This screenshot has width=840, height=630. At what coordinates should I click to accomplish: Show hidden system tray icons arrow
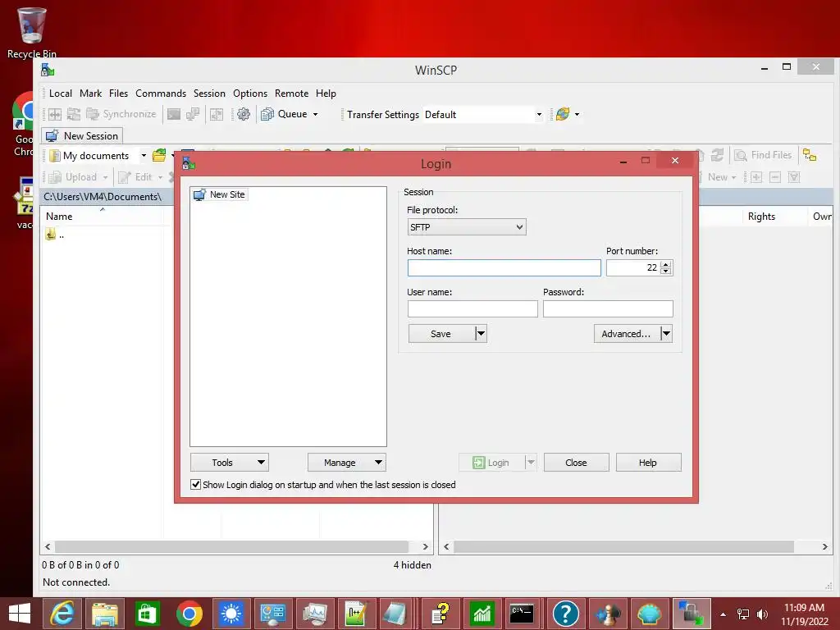click(x=724, y=614)
